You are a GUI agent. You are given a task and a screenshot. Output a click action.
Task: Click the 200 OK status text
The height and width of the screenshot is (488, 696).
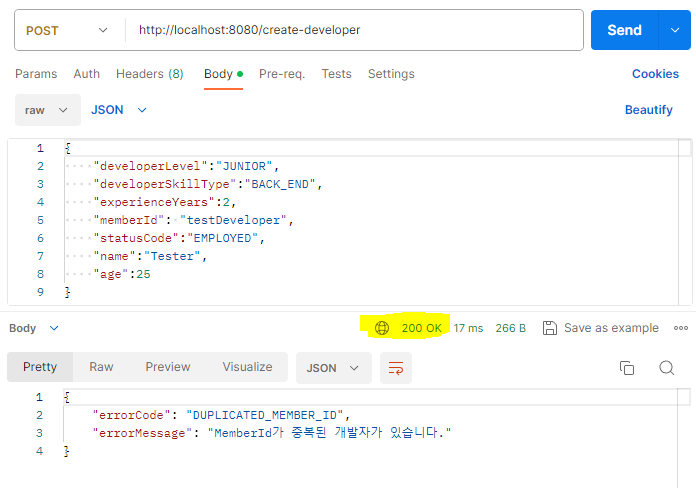click(421, 328)
